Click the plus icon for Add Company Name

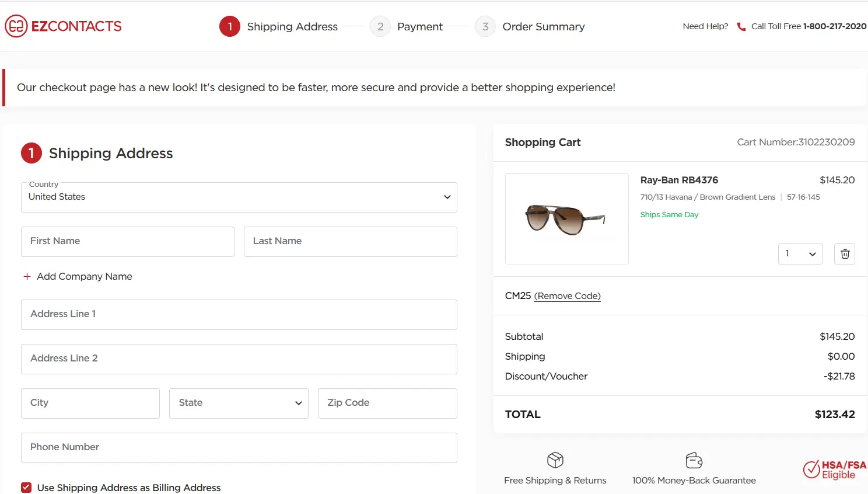click(x=27, y=277)
